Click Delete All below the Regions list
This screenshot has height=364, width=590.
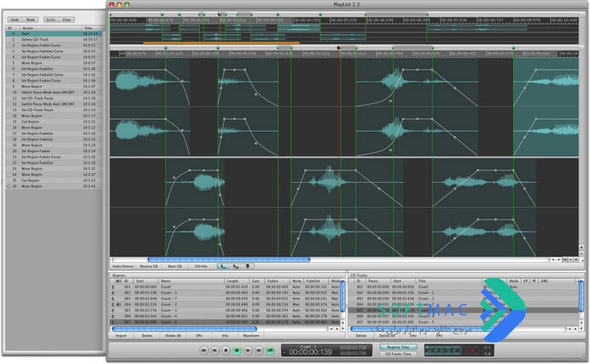pyautogui.click(x=173, y=336)
